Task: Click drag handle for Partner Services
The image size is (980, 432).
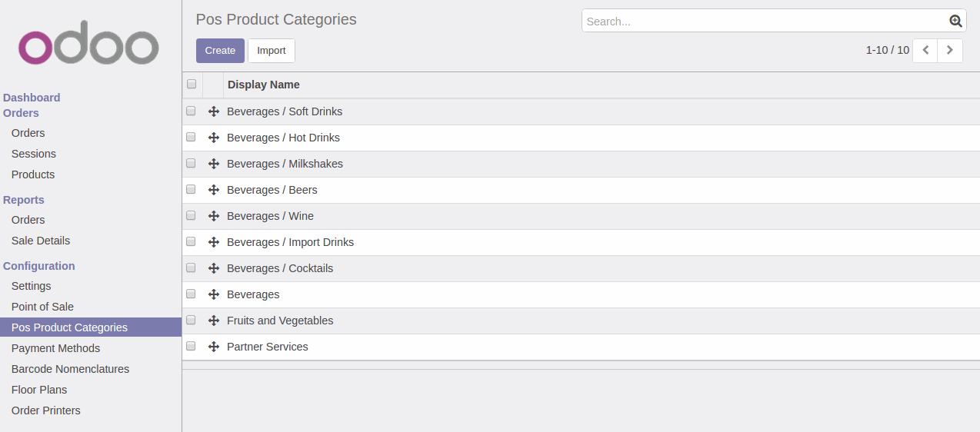Action: [214, 347]
